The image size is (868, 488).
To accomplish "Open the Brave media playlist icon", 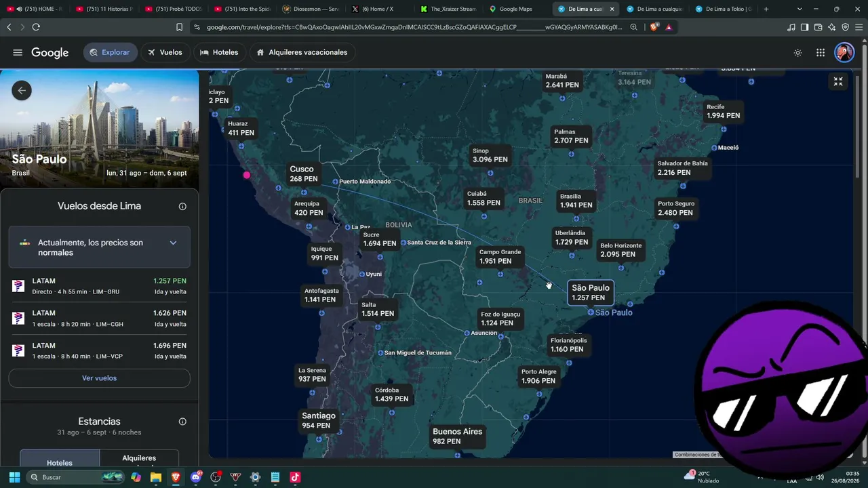I will point(791,27).
